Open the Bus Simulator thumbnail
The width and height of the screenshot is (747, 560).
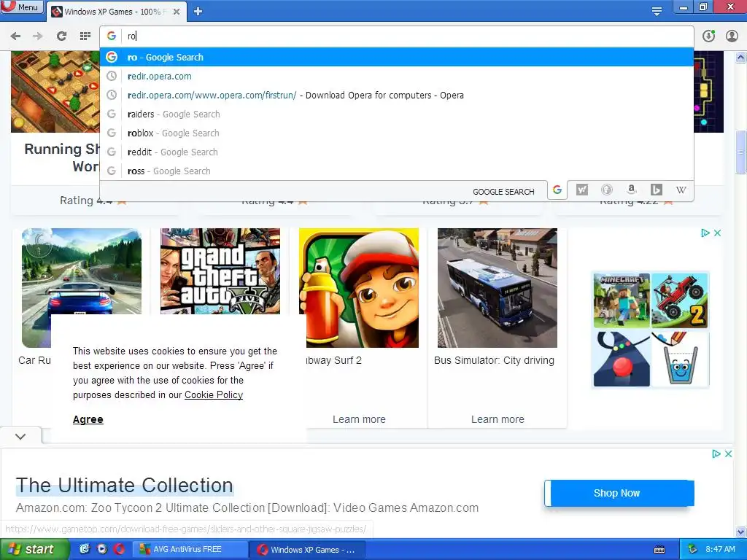[x=498, y=288]
